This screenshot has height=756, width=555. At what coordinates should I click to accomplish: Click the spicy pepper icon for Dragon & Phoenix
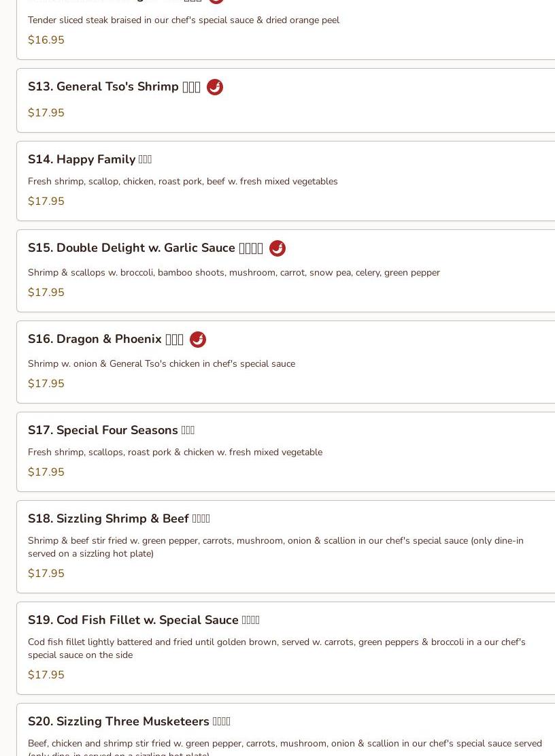pyautogui.click(x=198, y=340)
